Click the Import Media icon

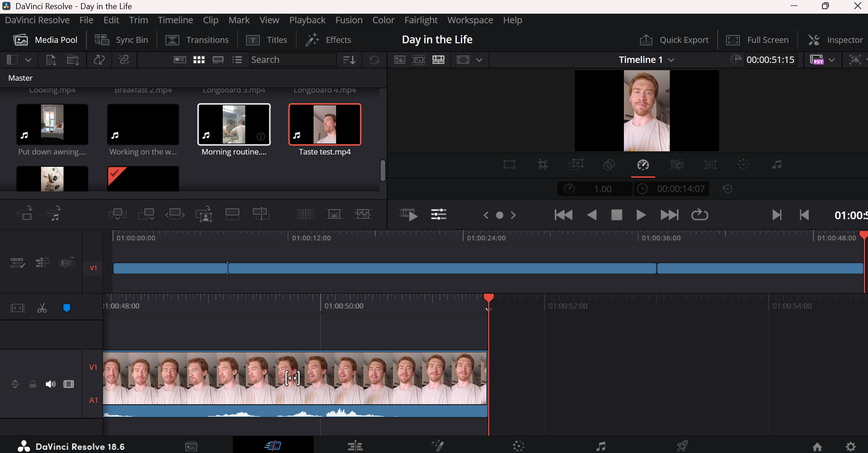[51, 60]
